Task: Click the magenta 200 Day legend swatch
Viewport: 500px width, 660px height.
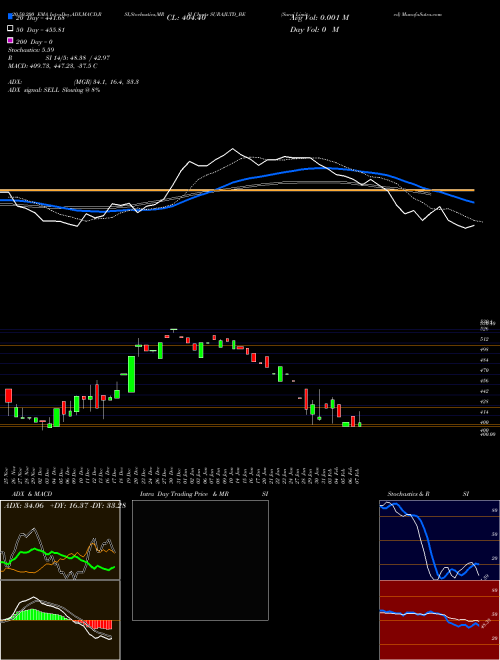Action: tap(10, 40)
